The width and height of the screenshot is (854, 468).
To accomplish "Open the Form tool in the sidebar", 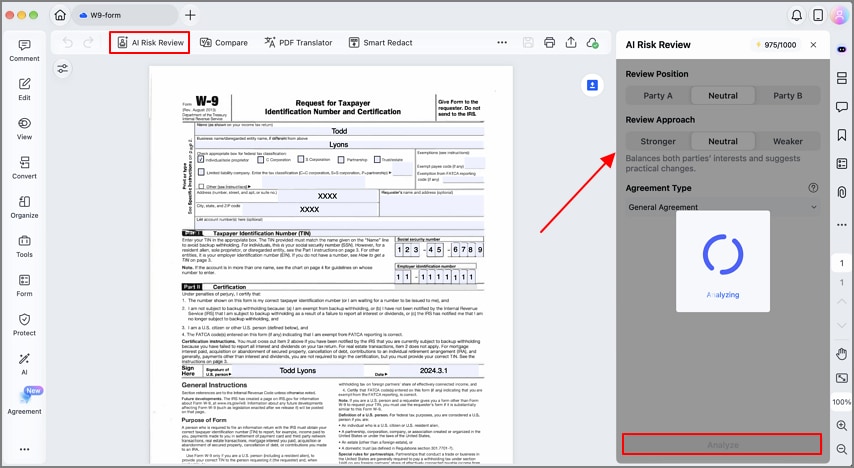I will (x=24, y=286).
